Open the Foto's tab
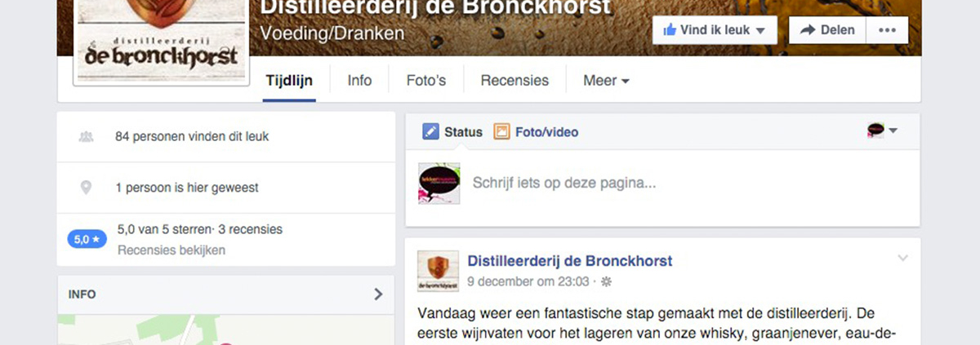The height and width of the screenshot is (345, 980). coord(426,81)
